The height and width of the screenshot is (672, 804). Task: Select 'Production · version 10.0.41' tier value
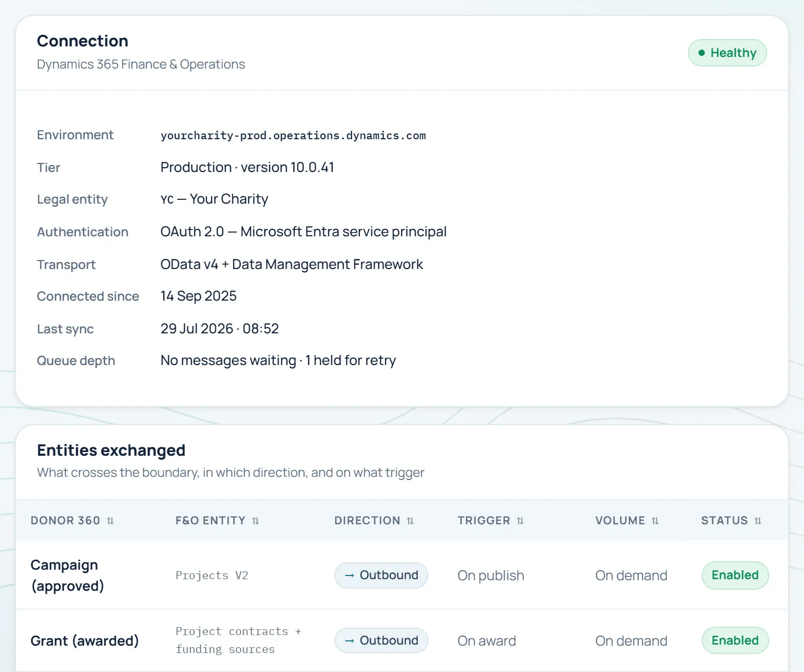pyautogui.click(x=247, y=167)
